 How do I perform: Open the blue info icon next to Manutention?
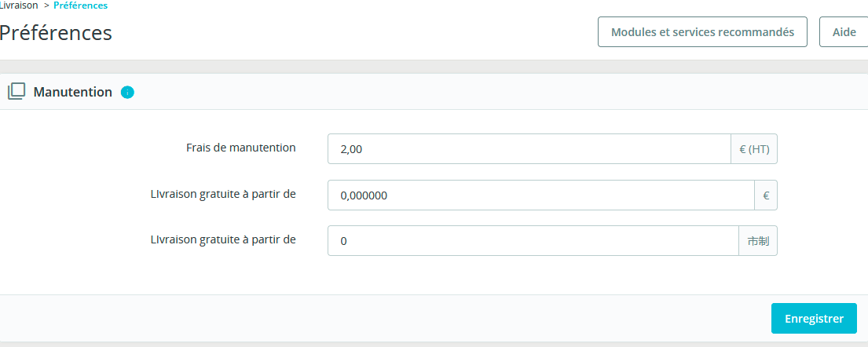pyautogui.click(x=127, y=93)
